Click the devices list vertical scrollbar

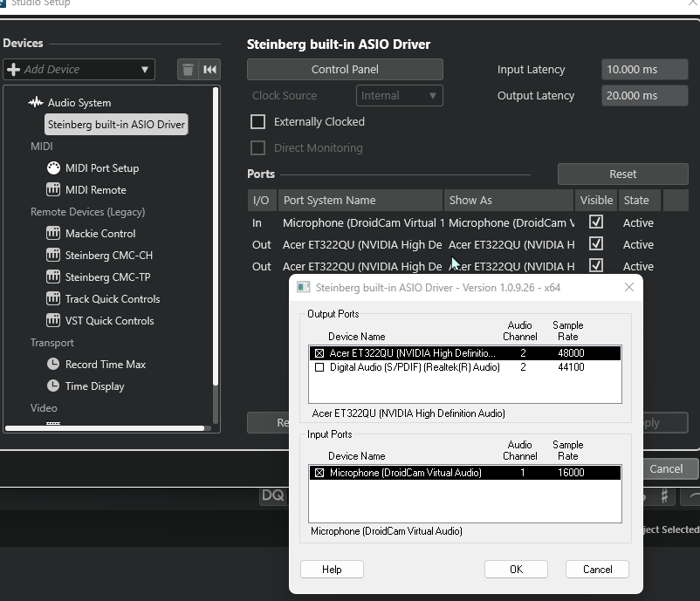tap(216, 236)
